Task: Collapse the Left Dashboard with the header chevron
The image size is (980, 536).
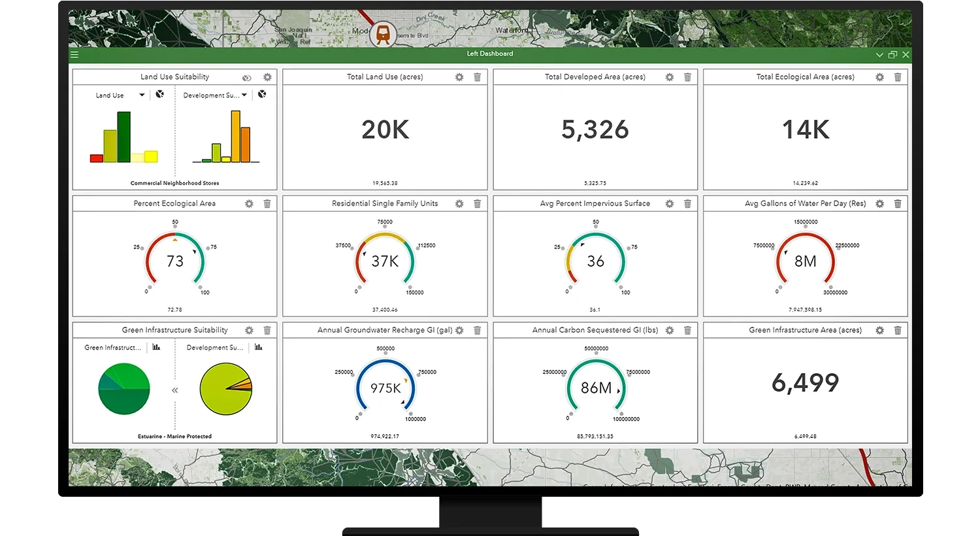Action: (879, 55)
